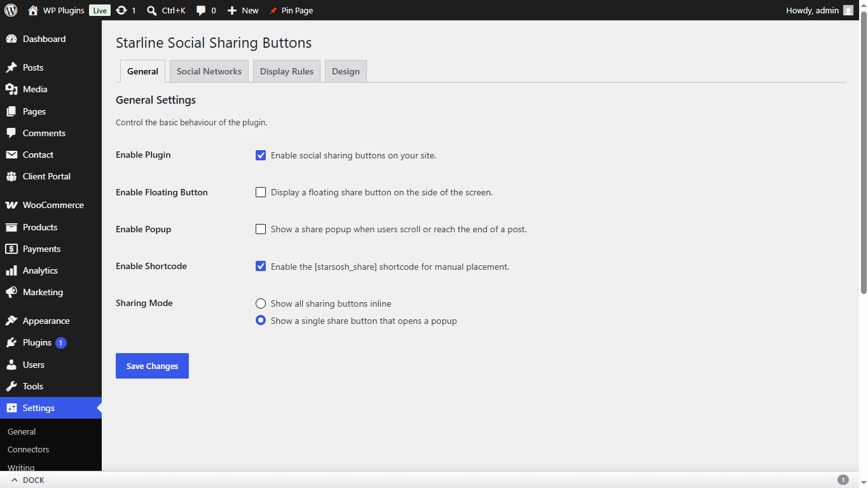Click the Users person icon
This screenshot has height=488, width=868.
tap(11, 365)
